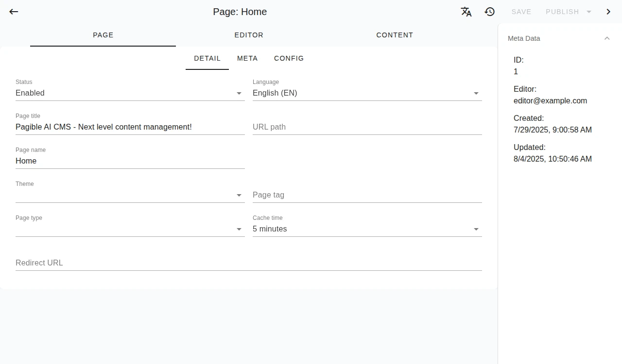
Task: Click the back arrow icon
Action: tap(14, 12)
